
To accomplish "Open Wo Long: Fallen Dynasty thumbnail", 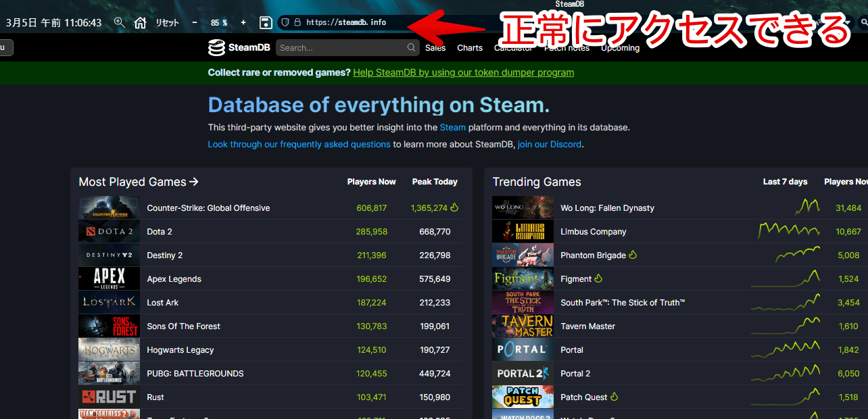I will [x=523, y=207].
